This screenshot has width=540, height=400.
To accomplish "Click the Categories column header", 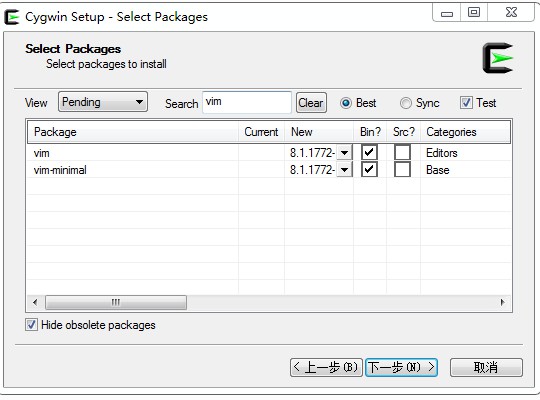I will [465, 132].
